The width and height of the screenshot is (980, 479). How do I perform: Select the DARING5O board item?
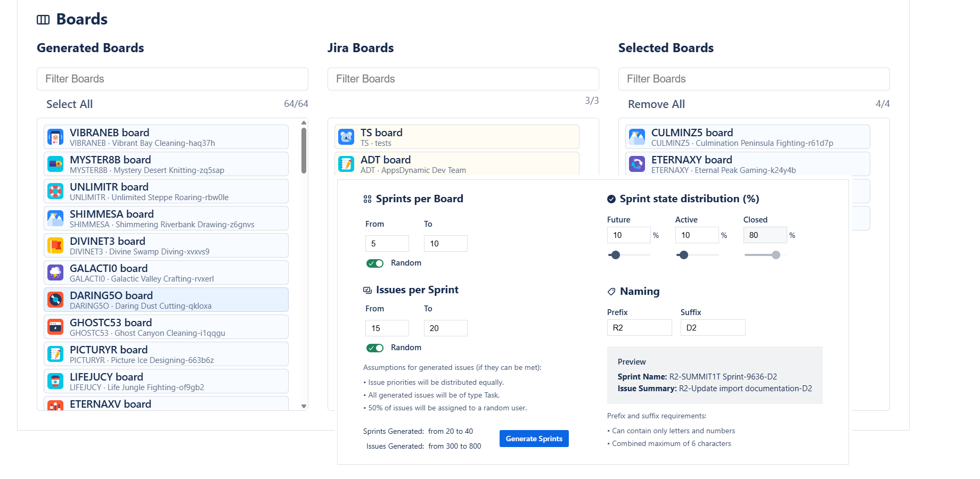(166, 300)
